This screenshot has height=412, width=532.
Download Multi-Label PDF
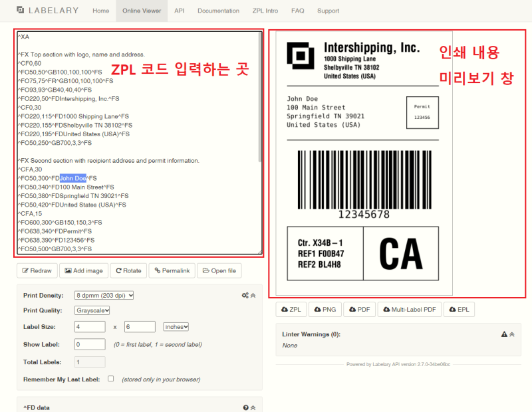tap(410, 309)
